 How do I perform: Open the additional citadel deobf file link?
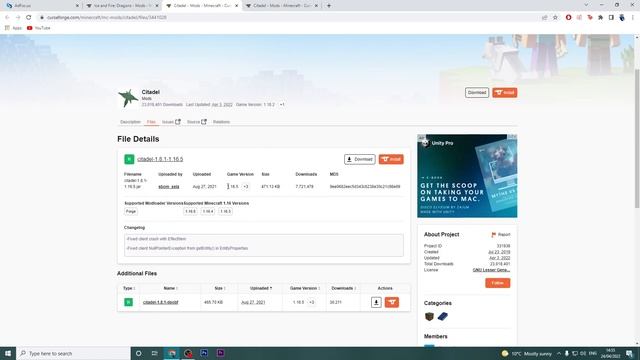click(160, 302)
